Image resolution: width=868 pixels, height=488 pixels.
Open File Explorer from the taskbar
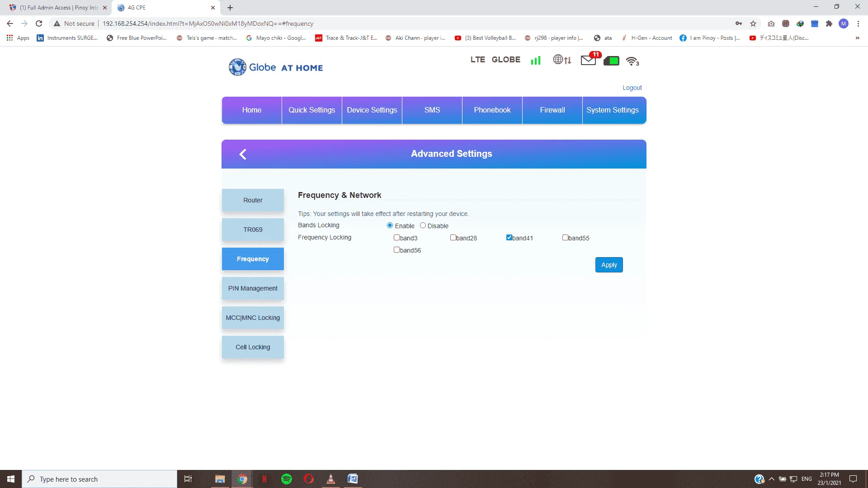pyautogui.click(x=220, y=479)
